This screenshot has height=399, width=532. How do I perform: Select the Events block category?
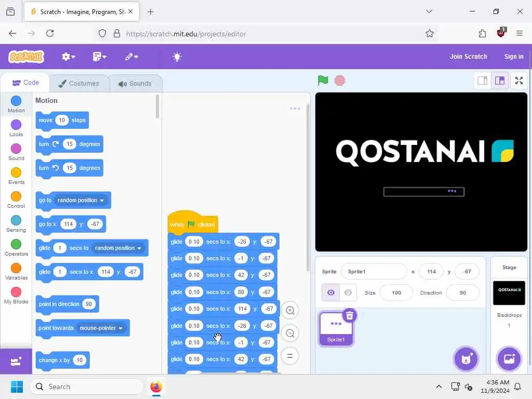tap(16, 176)
